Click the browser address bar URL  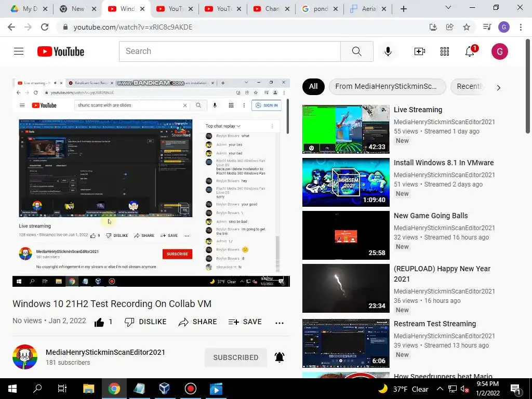(133, 27)
